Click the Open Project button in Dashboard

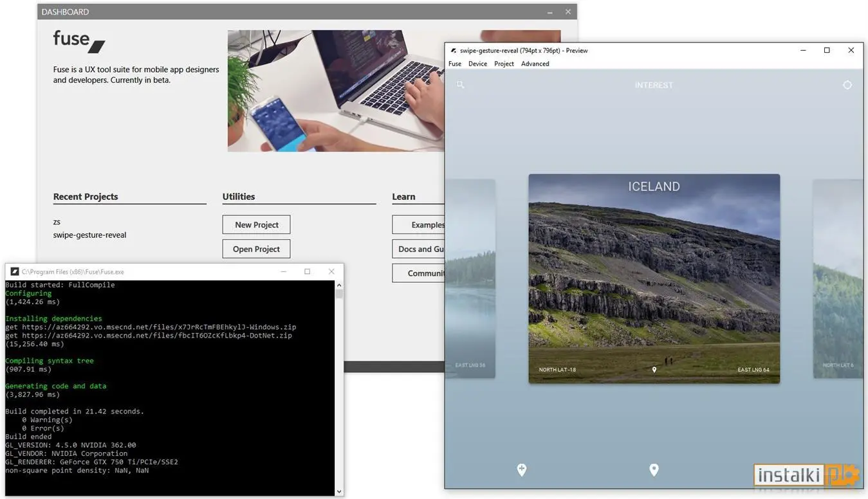tap(256, 249)
